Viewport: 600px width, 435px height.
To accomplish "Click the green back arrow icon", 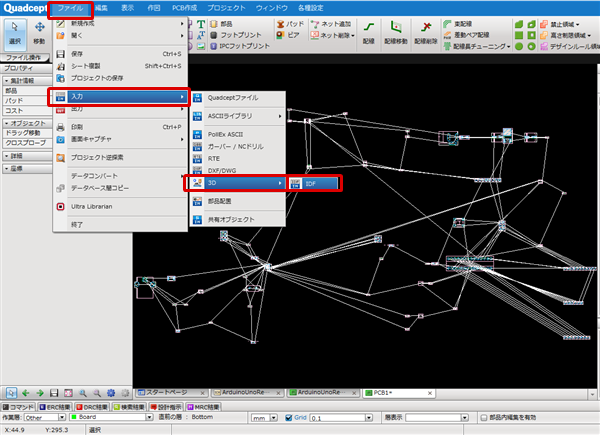I will click(26, 393).
